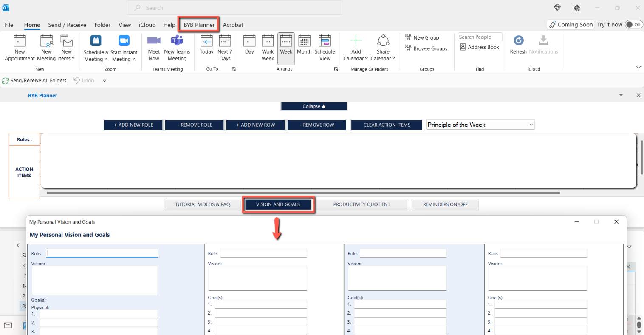Open Mail from the navigation bar
The height and width of the screenshot is (335, 644).
pyautogui.click(x=8, y=325)
